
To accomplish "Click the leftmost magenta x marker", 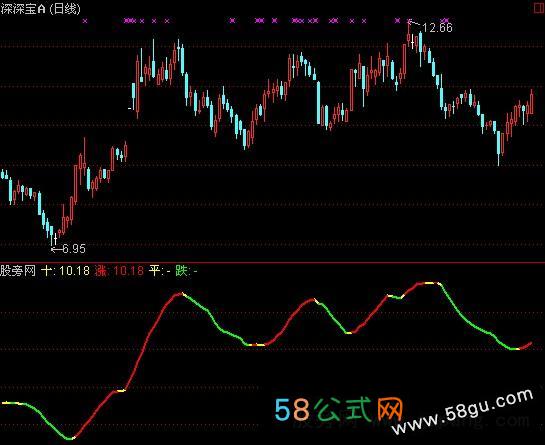I will (85, 21).
